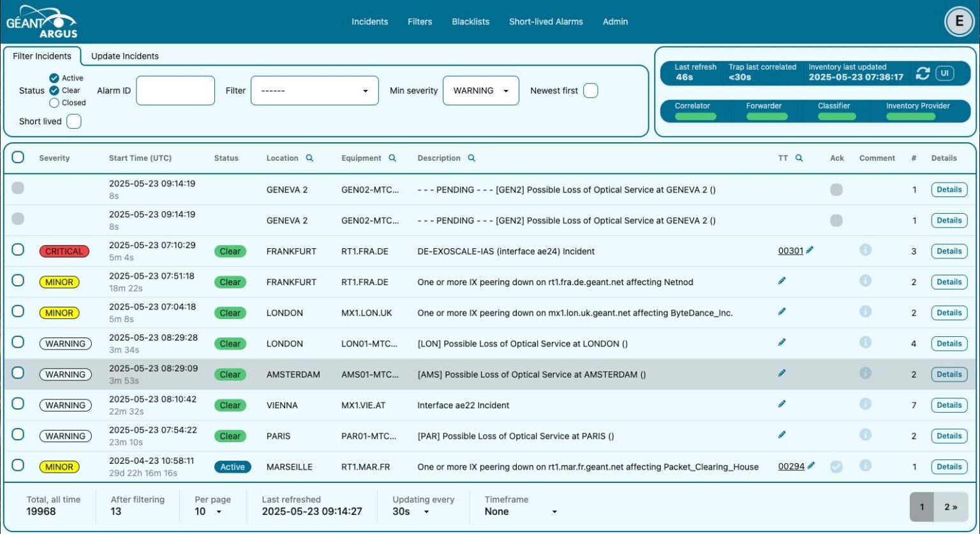
Task: Switch to the Update Incidents tab
Action: (x=124, y=56)
